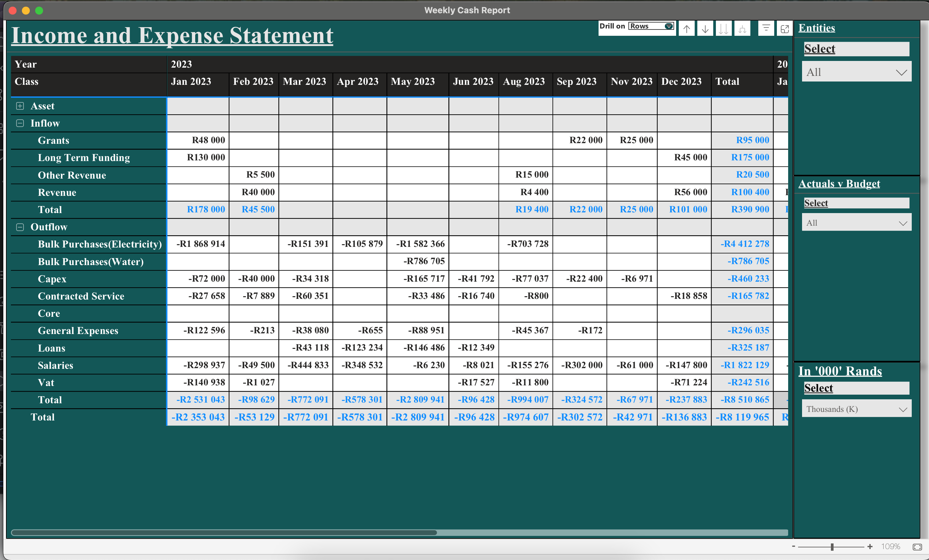This screenshot has width=929, height=560.
Task: Open the Thousands (K) dropdown
Action: 856,409
